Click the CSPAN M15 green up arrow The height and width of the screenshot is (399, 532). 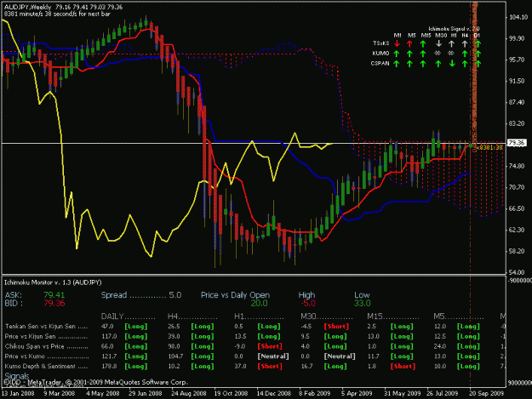tap(423, 64)
